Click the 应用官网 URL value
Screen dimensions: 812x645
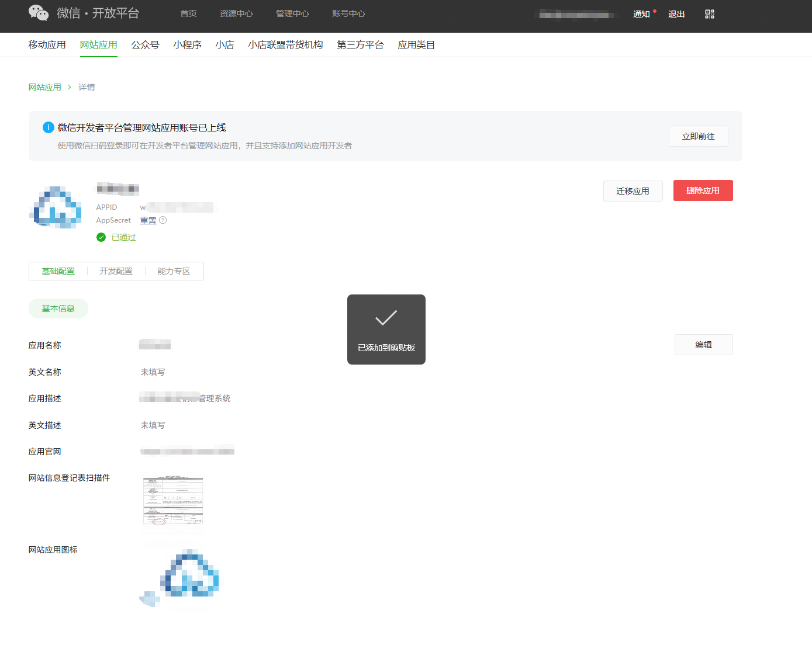click(x=187, y=450)
